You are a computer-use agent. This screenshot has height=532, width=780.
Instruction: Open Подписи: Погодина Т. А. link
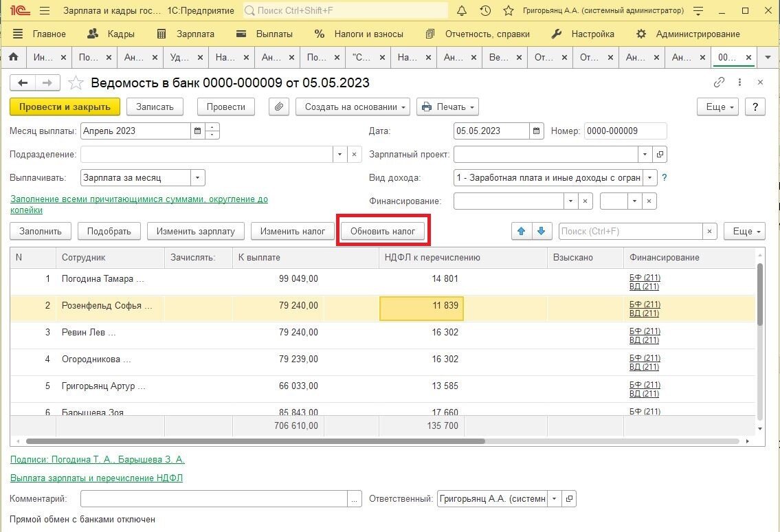[x=98, y=459]
